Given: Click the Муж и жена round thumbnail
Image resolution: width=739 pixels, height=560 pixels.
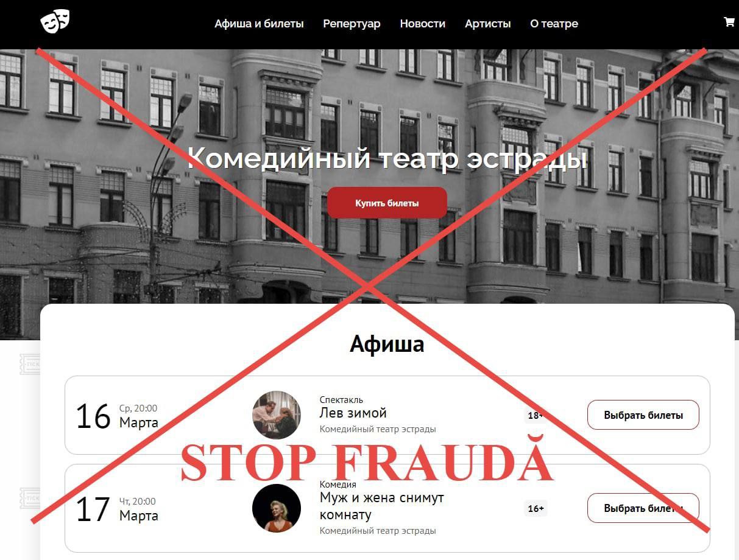Looking at the screenshot, I should pos(277,508).
